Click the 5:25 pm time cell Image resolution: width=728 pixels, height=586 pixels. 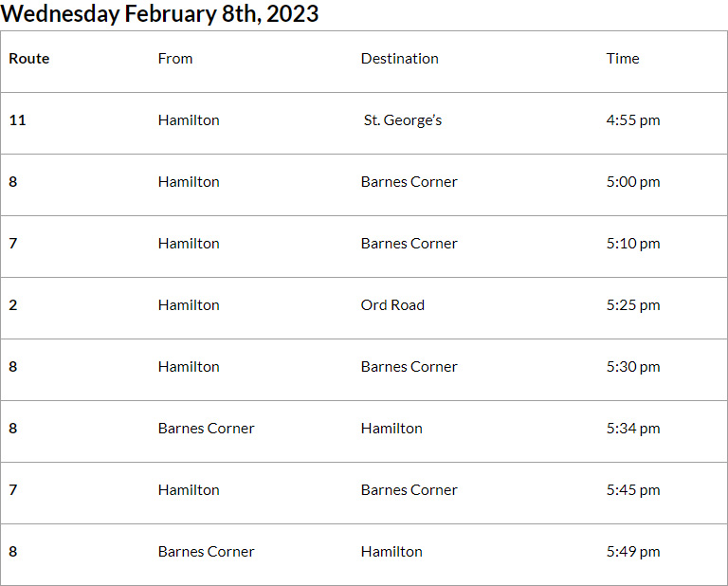pyautogui.click(x=633, y=305)
